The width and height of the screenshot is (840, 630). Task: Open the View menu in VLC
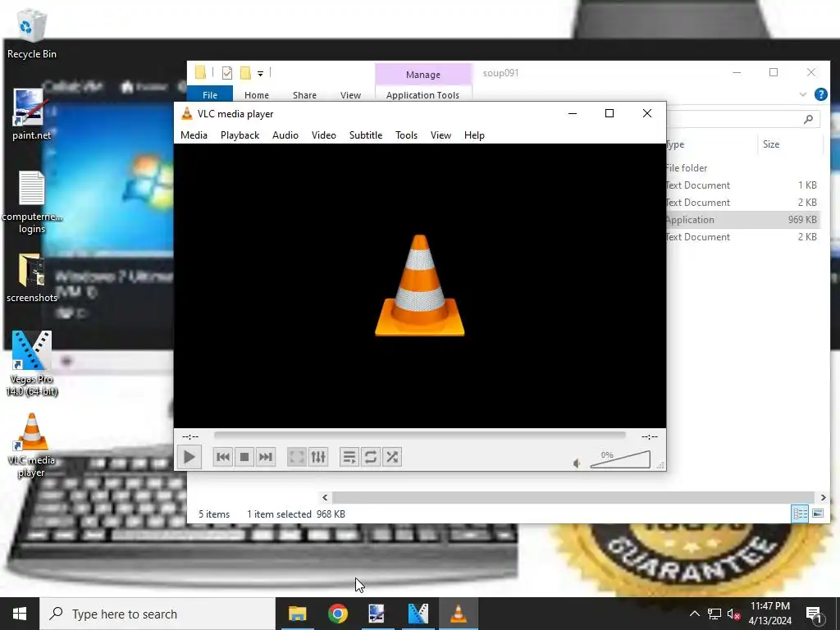tap(441, 135)
